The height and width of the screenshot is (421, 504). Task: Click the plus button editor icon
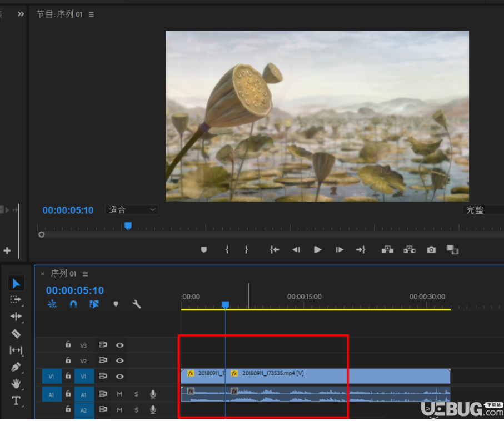pos(7,250)
